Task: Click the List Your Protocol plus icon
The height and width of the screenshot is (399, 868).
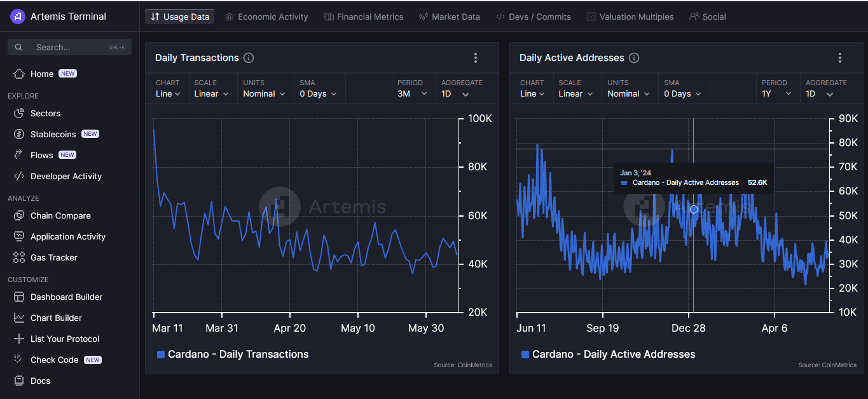Action: tap(19, 339)
